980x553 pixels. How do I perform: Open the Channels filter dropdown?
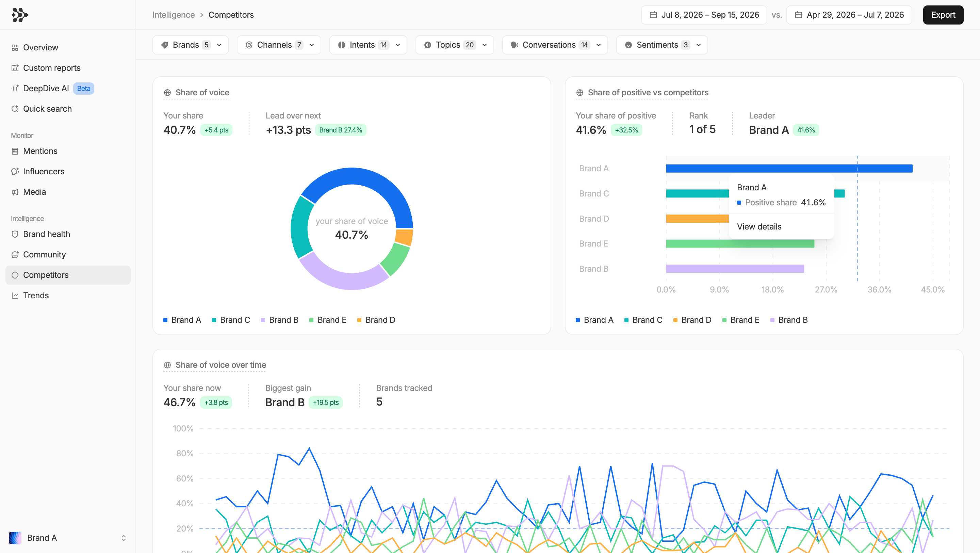click(279, 45)
